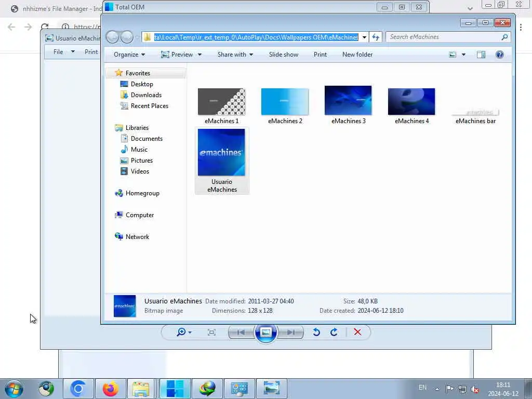This screenshot has height=399, width=532.
Task: Open the Organize menu
Action: click(x=129, y=55)
